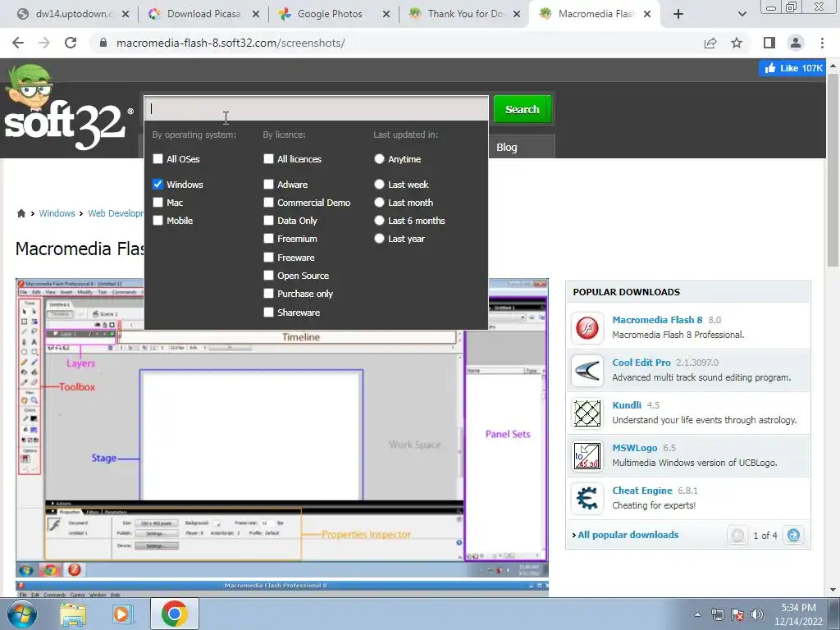The height and width of the screenshot is (630, 840).
Task: Open the Windows breadcrumb link
Action: point(57,213)
